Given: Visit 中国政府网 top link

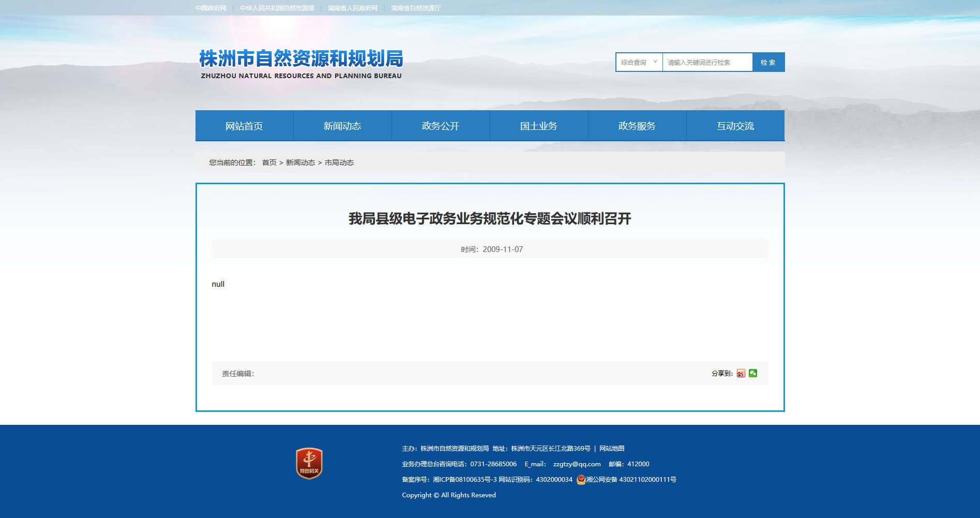Looking at the screenshot, I should (x=210, y=8).
